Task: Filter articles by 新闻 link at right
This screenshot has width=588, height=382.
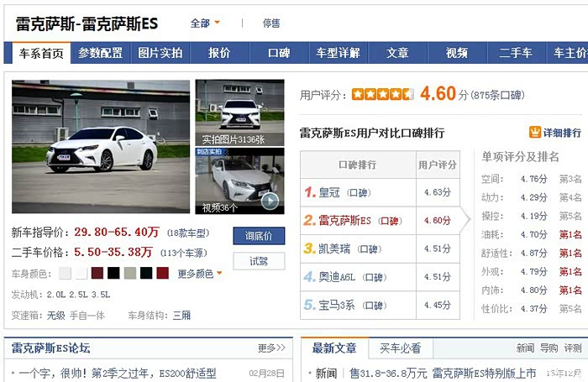Action: 525,348
